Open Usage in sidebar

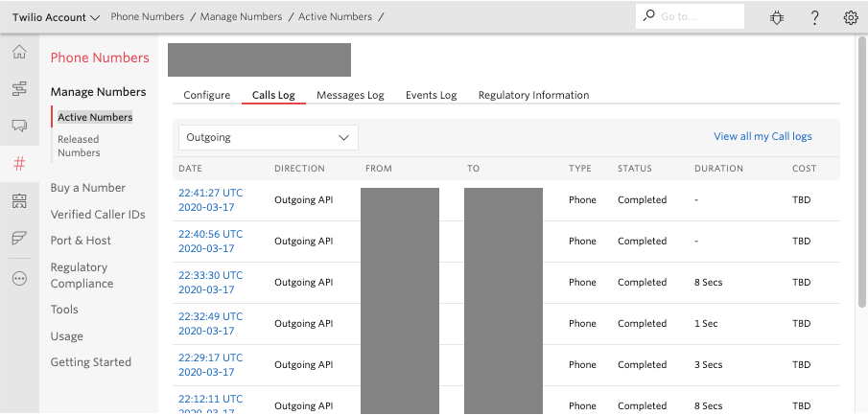pos(67,336)
